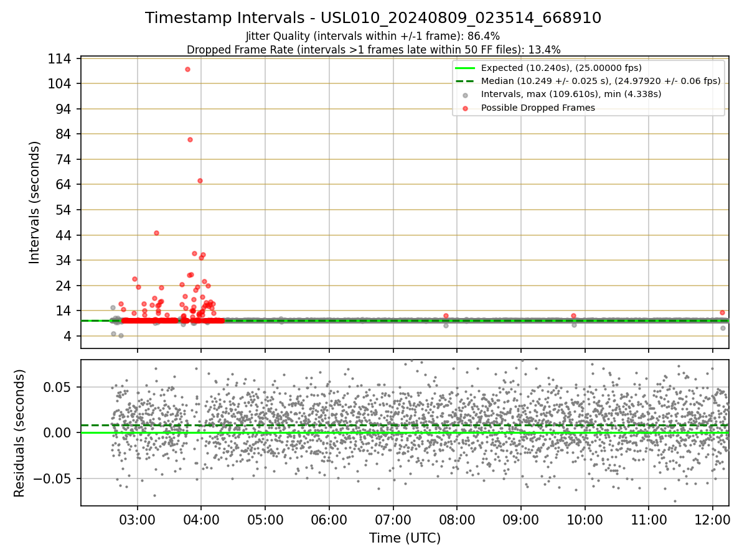Click the highest red dropped-frame point near 109 seconds
This screenshot has height=560, width=747.
click(x=187, y=69)
